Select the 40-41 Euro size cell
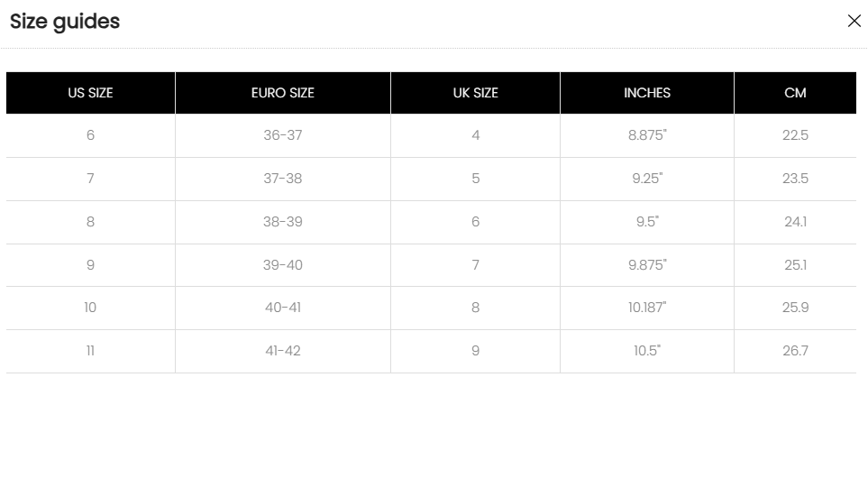Screen dimensions: 868x497 (283, 308)
